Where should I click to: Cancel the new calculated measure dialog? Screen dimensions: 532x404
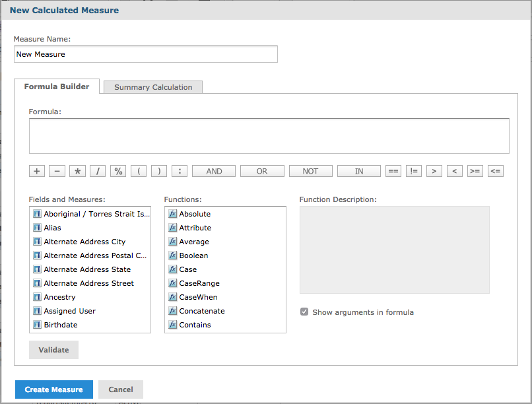coord(121,389)
